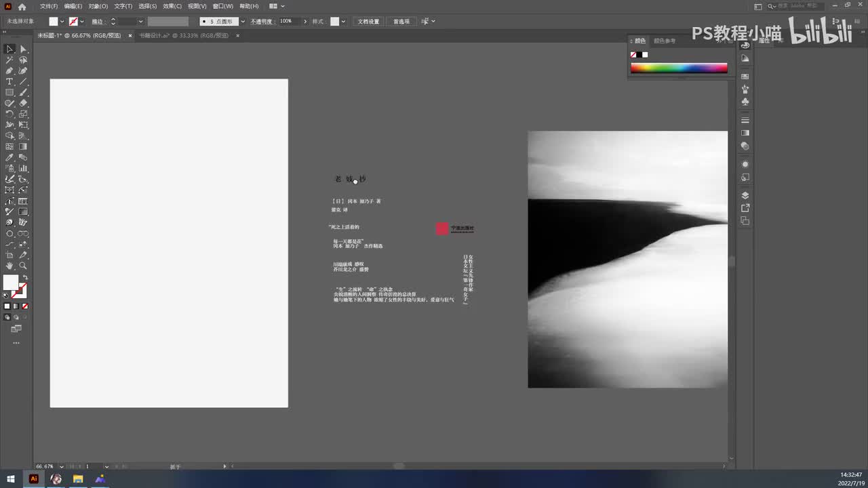The image size is (868, 488).
Task: Select the Line Segment tool
Action: click(23, 82)
